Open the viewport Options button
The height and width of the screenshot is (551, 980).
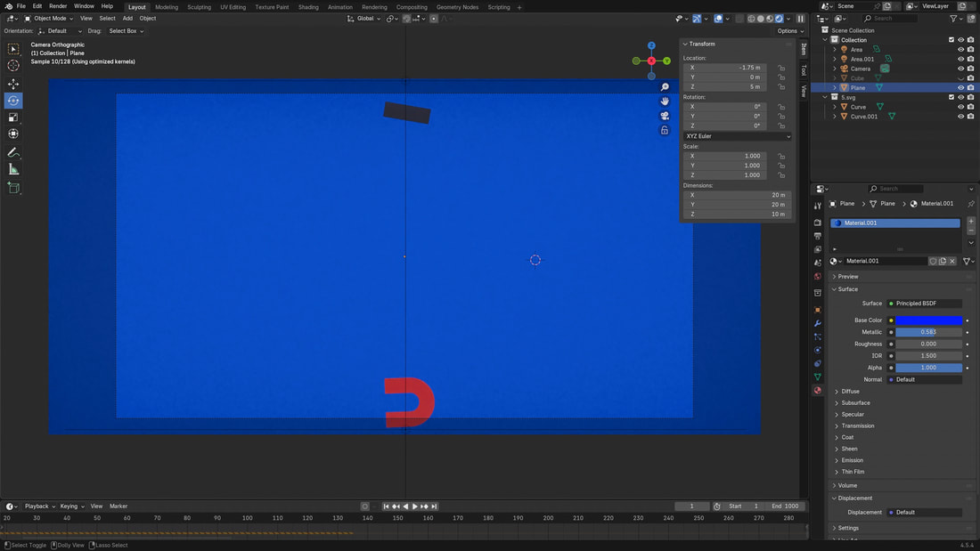click(x=788, y=31)
